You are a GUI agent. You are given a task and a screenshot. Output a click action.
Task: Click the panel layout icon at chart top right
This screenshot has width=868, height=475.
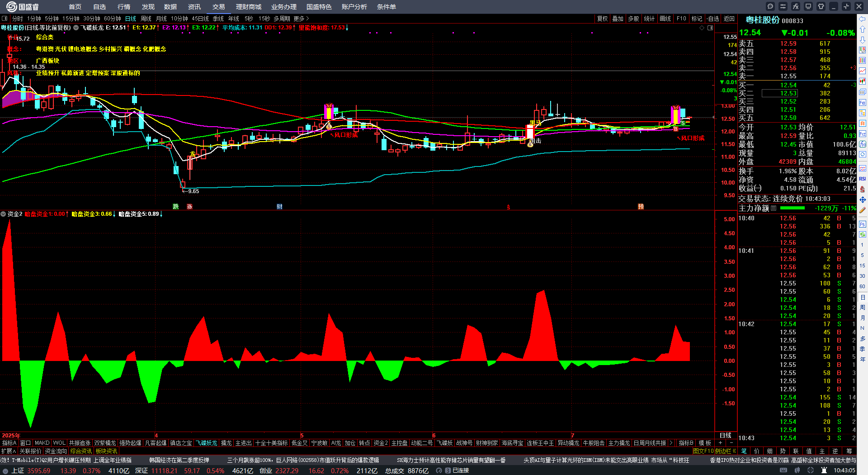[710, 28]
